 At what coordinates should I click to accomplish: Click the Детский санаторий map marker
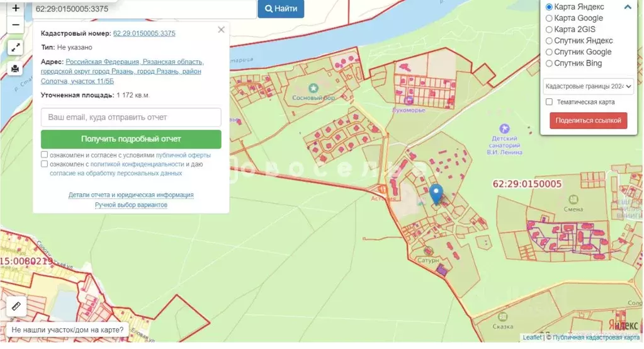(504, 129)
